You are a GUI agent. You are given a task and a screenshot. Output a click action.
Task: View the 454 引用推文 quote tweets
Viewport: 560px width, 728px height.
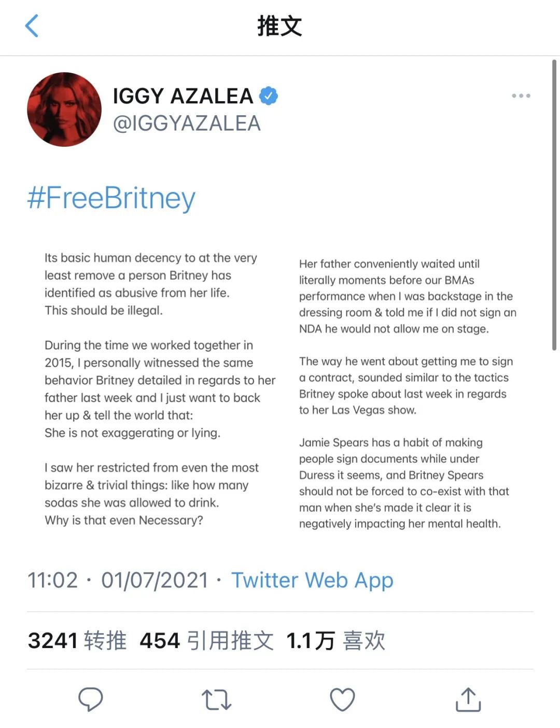tap(206, 641)
